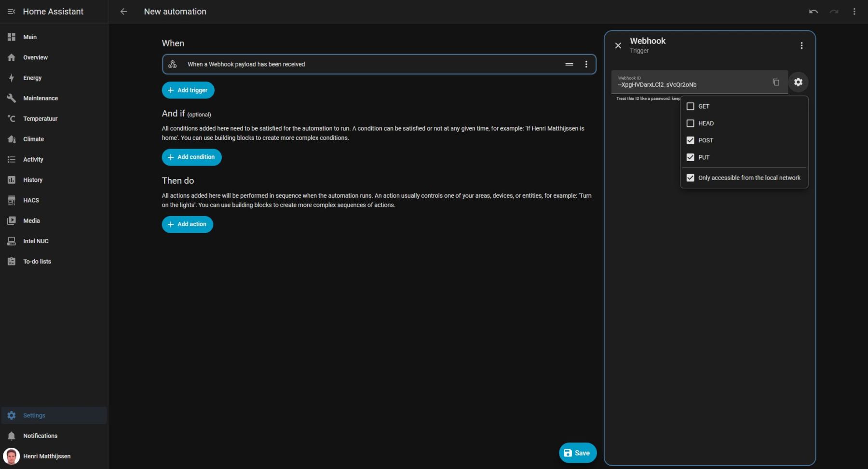
Task: Click the 'Treat this ID like a password' hint
Action: coord(648,98)
